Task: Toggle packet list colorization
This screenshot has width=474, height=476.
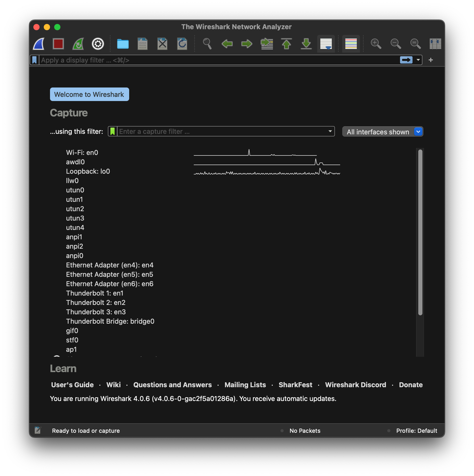Action: click(351, 44)
